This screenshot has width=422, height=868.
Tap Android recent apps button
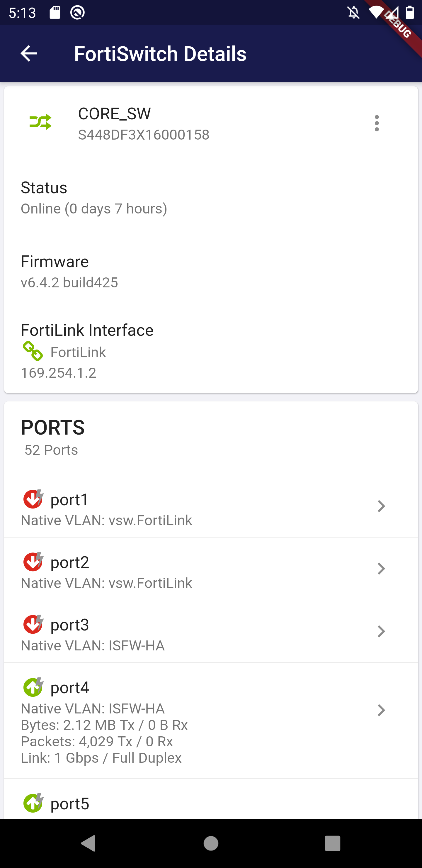[332, 843]
